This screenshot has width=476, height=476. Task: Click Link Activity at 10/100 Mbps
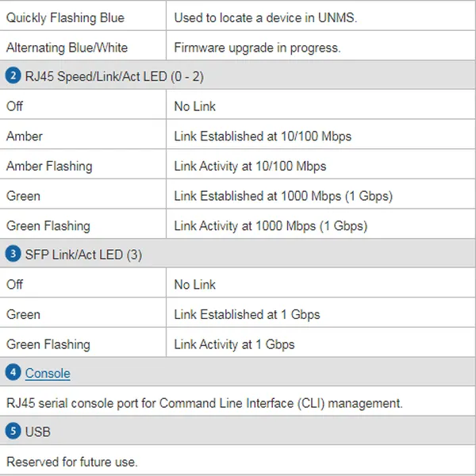pos(250,166)
